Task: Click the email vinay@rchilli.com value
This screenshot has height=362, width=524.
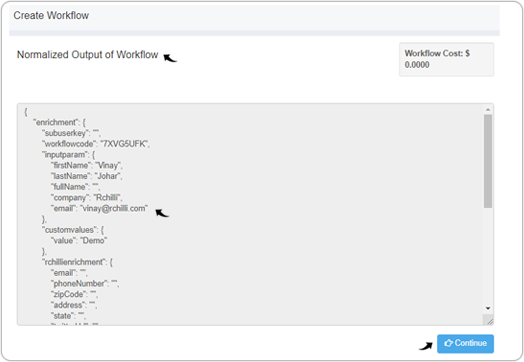Action: pyautogui.click(x=114, y=208)
